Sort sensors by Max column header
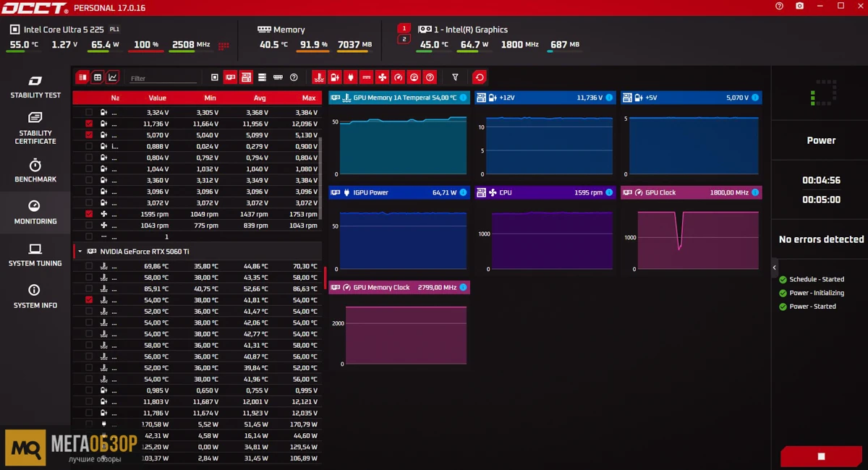868x470 pixels. tap(309, 98)
